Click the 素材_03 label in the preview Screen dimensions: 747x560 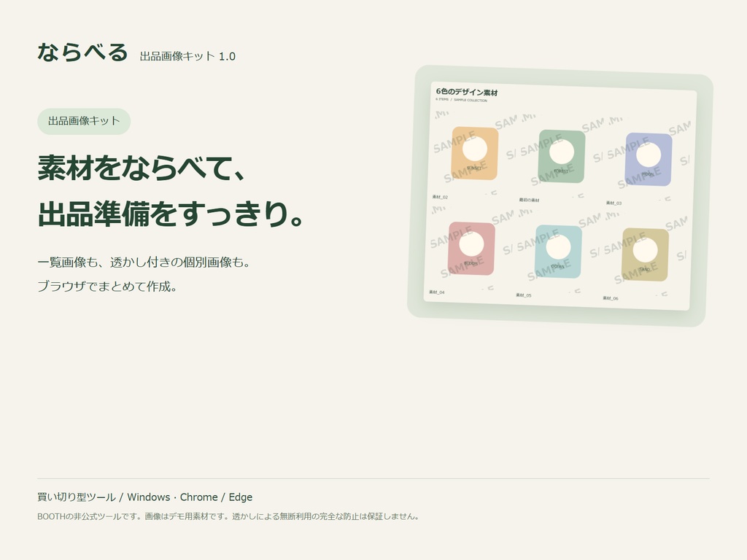point(614,203)
